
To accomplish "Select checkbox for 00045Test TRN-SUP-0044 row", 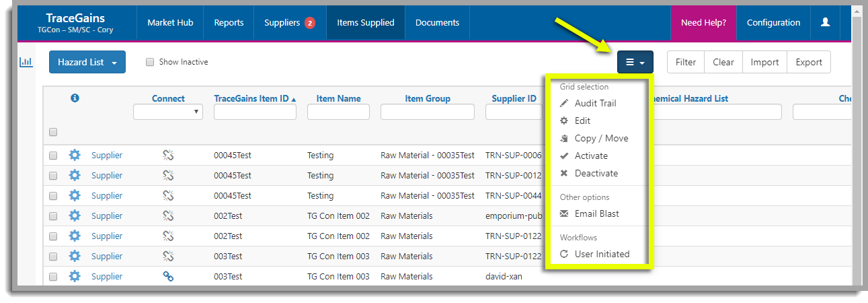I will pos(53,196).
